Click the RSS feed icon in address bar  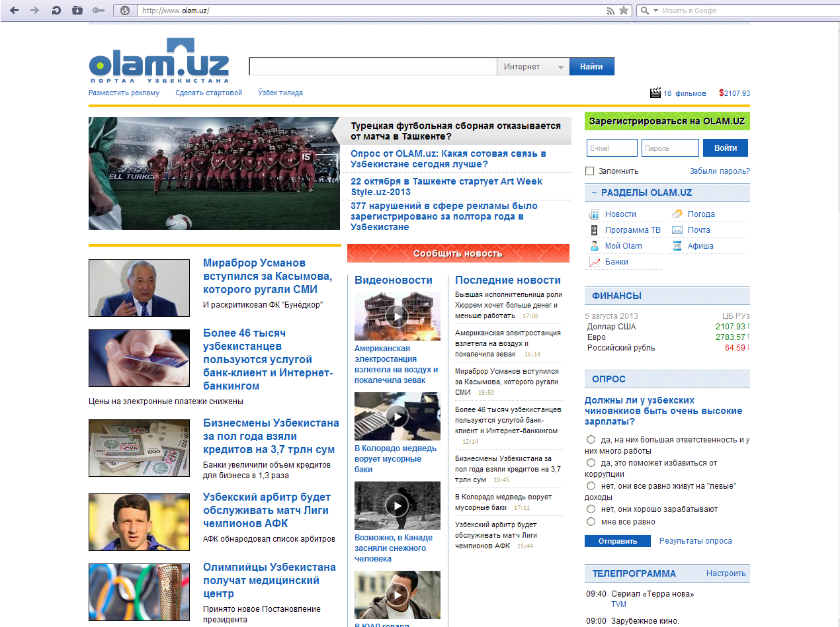pos(611,11)
